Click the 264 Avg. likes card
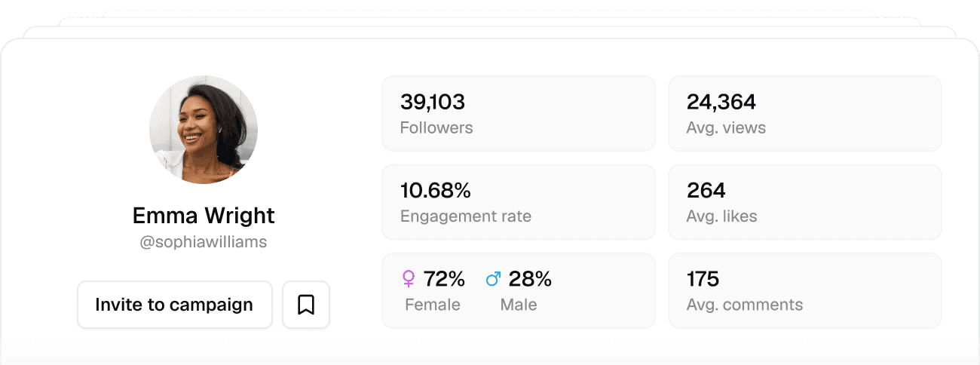Viewport: 980px width, 365px height. (x=805, y=202)
